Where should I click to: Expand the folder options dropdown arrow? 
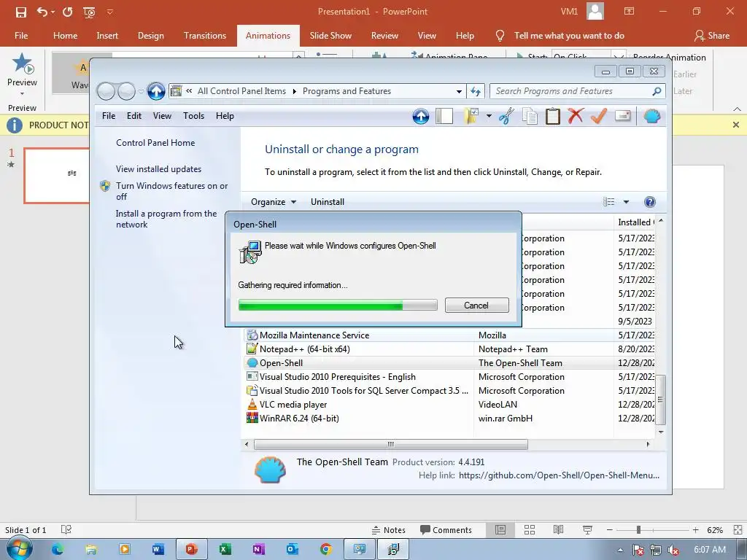click(x=489, y=116)
